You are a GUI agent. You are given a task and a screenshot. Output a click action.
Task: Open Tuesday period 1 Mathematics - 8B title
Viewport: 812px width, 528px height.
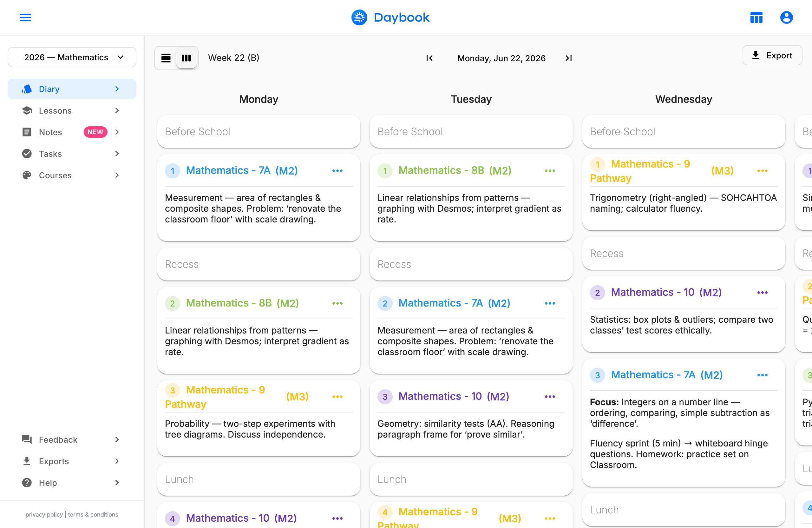(441, 170)
